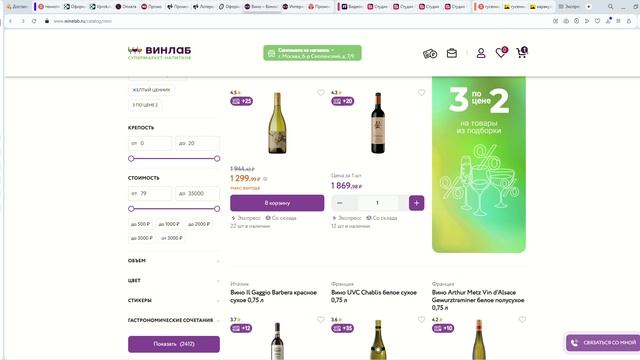Open the discount card icon in header
The image size is (640, 360).
(430, 53)
